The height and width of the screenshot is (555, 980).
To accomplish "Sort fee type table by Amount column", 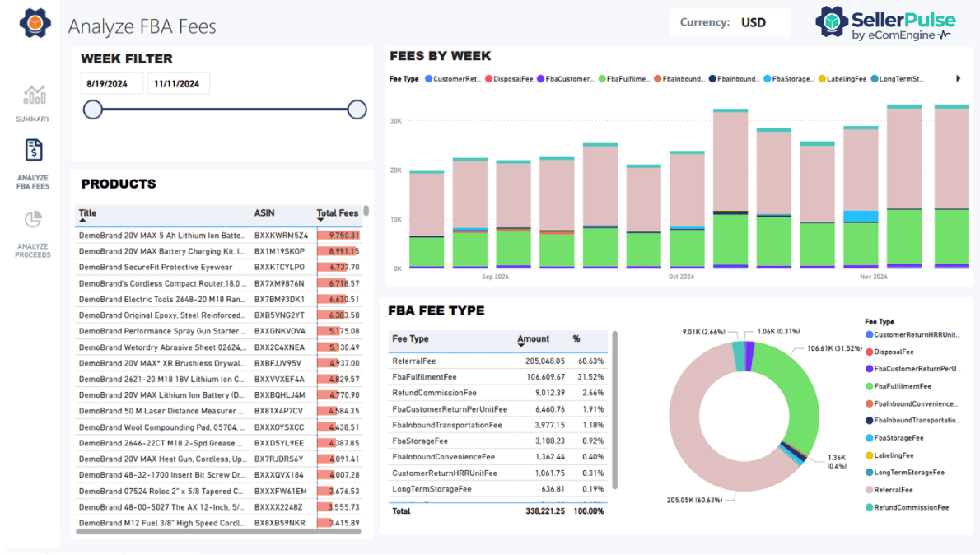I will click(x=533, y=338).
